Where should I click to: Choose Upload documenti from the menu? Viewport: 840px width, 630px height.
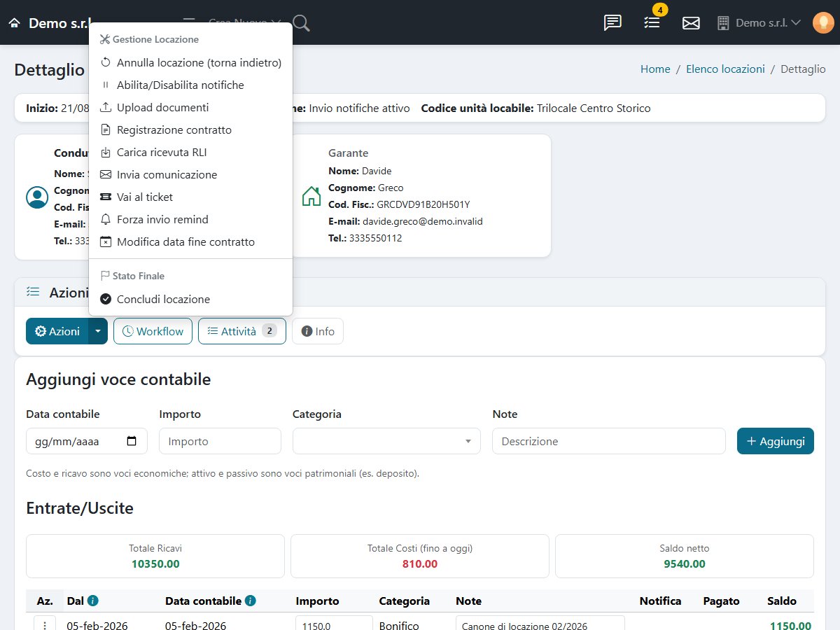point(190,108)
